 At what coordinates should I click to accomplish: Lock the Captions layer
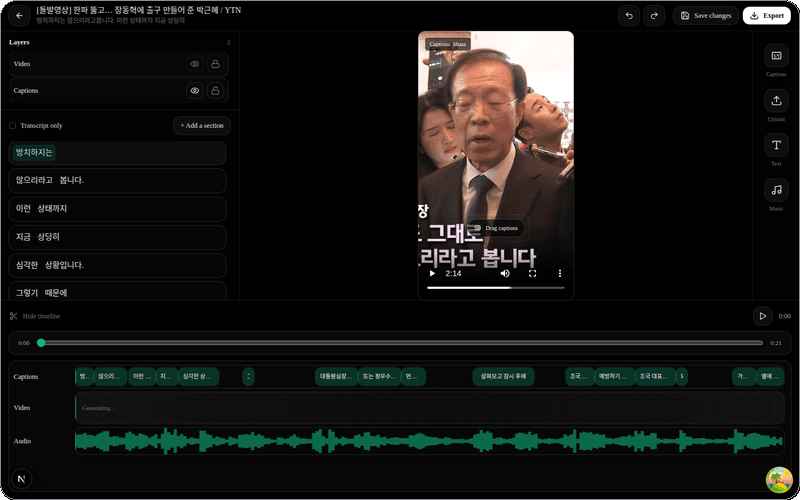(x=215, y=90)
